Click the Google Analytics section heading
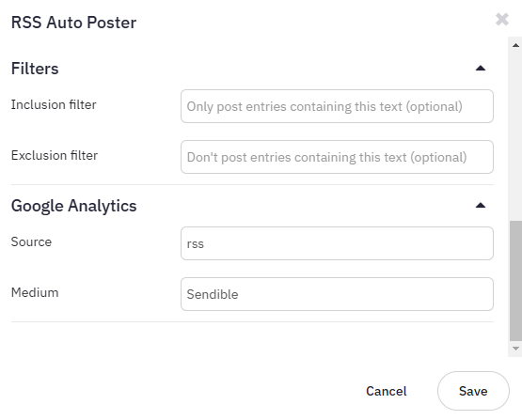 pyautogui.click(x=74, y=206)
